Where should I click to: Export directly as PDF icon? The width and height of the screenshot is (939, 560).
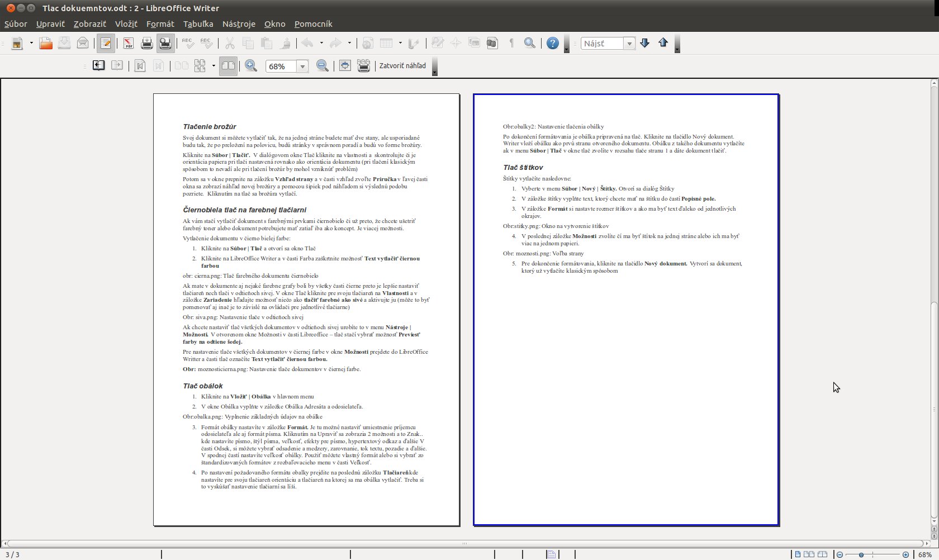point(129,43)
